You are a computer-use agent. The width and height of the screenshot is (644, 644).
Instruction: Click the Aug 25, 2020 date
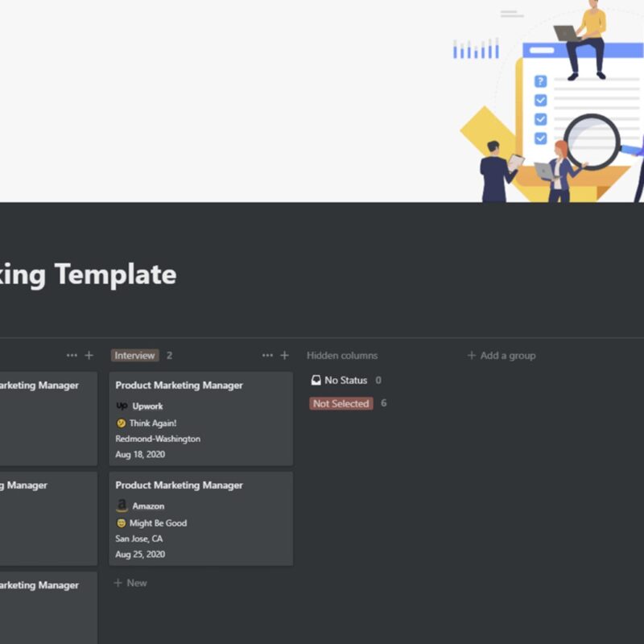140,554
